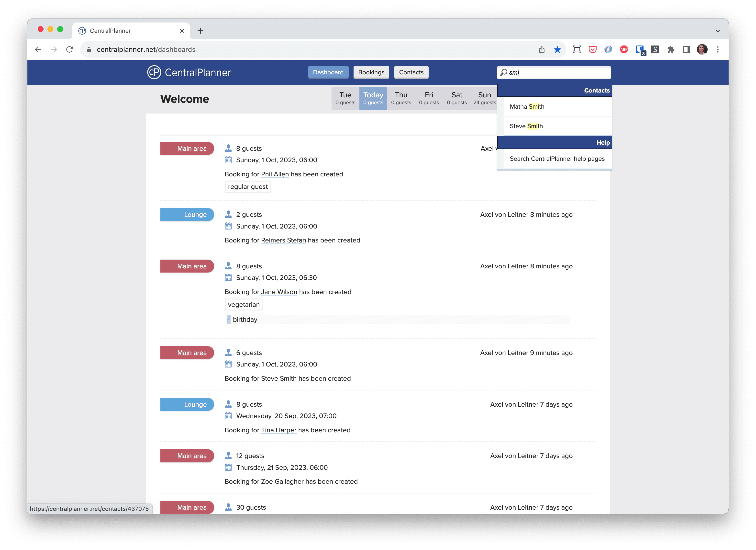Image resolution: width=756 pixels, height=550 pixels.
Task: Click guest icon for Phil Allen booking
Action: [228, 148]
